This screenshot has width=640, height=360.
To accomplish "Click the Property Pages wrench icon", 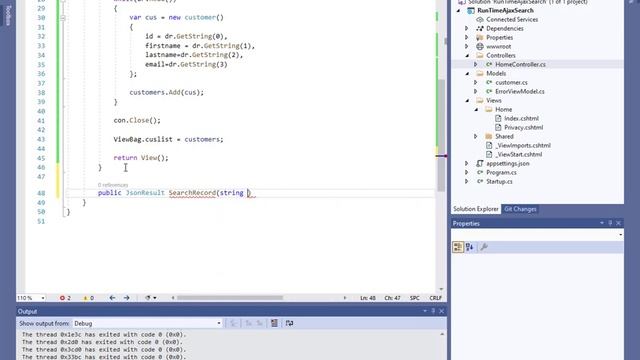I will click(484, 247).
